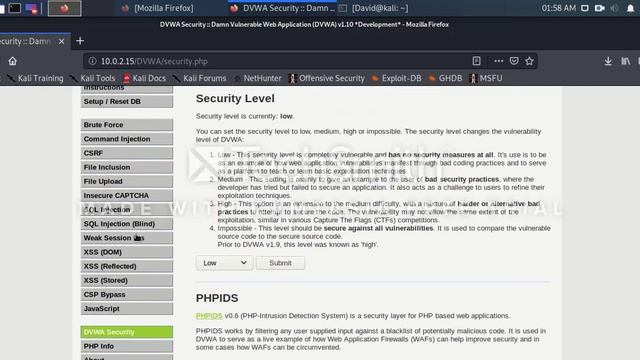Open JavaScript menu item
640x360 pixels.
(x=127, y=309)
